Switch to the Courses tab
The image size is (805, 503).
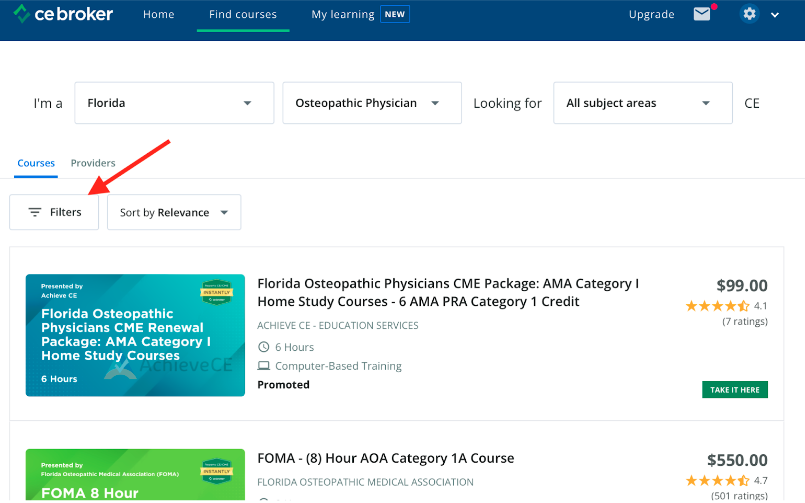tap(36, 163)
